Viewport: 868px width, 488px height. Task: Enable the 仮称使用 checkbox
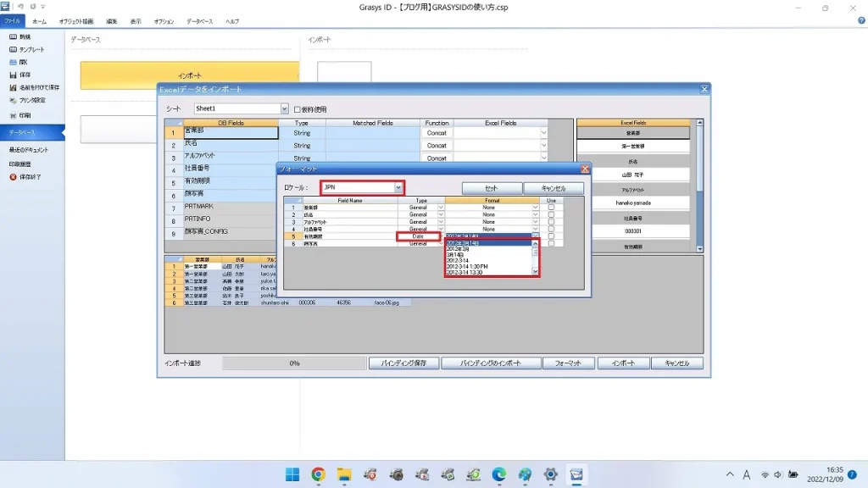(298, 109)
